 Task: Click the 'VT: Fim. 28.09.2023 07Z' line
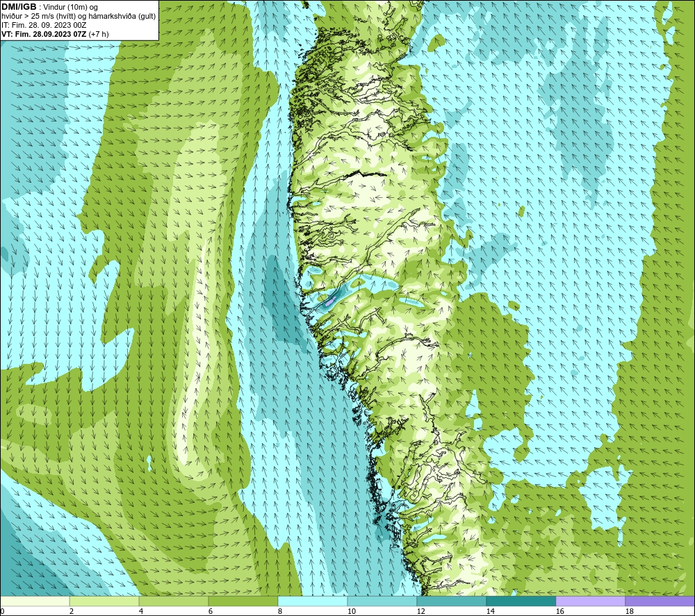[44, 34]
